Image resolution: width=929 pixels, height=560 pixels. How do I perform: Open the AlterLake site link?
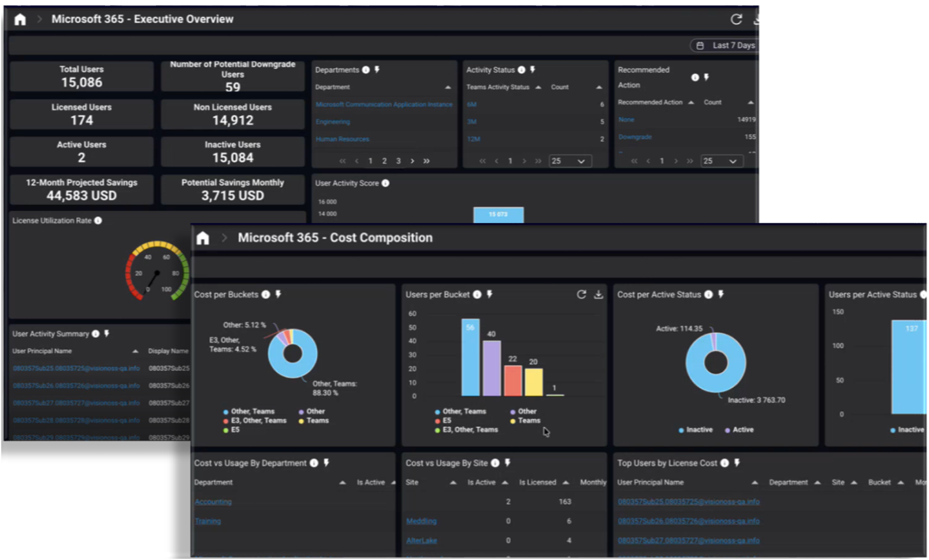422,540
